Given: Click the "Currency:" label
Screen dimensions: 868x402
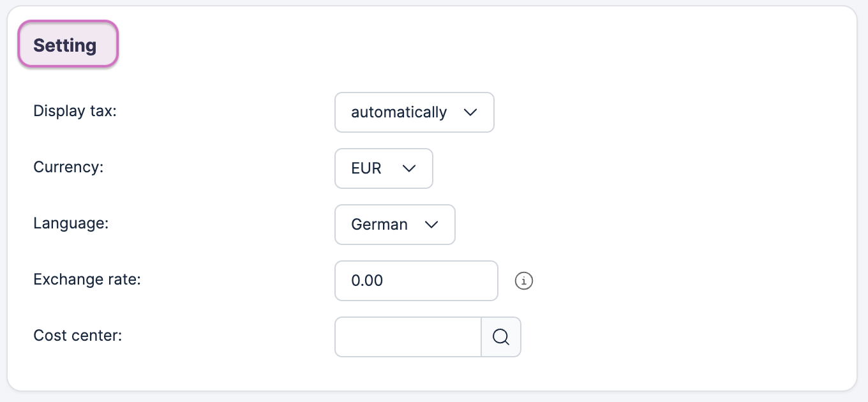Looking at the screenshot, I should tap(68, 167).
